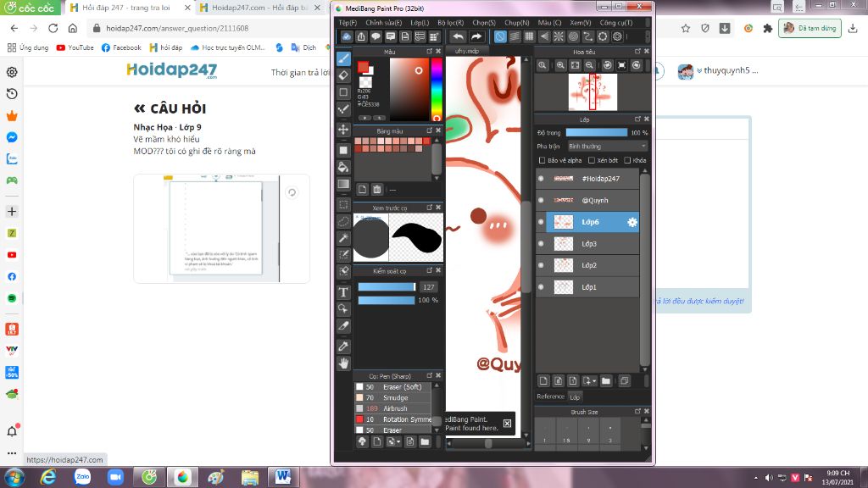Image resolution: width=868 pixels, height=488 pixels.
Task: Hide the Lớp2 layer
Action: [541, 265]
